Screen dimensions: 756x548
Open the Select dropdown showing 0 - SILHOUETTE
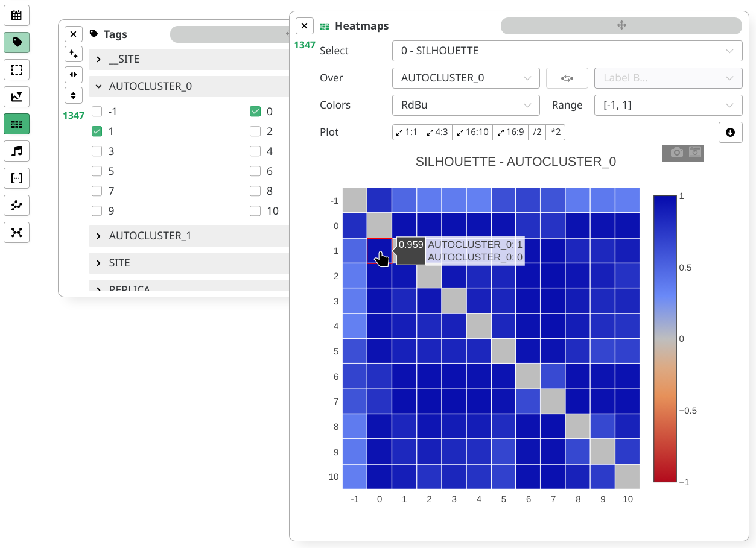[567, 51]
